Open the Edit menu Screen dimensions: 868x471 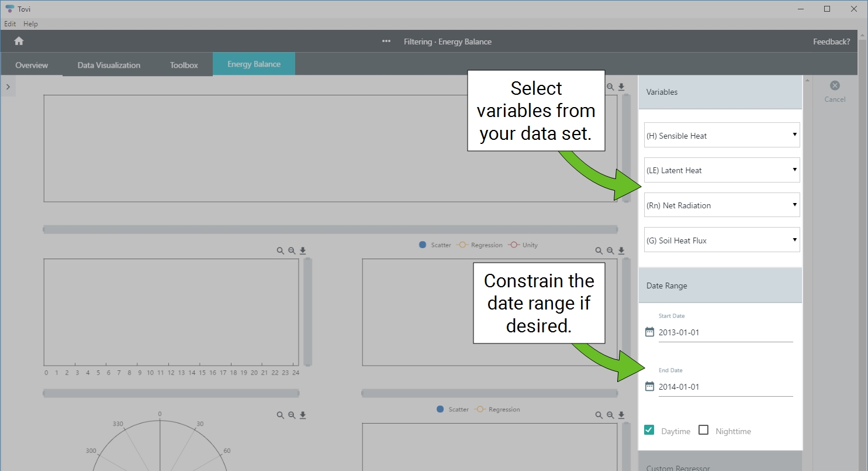pos(10,24)
